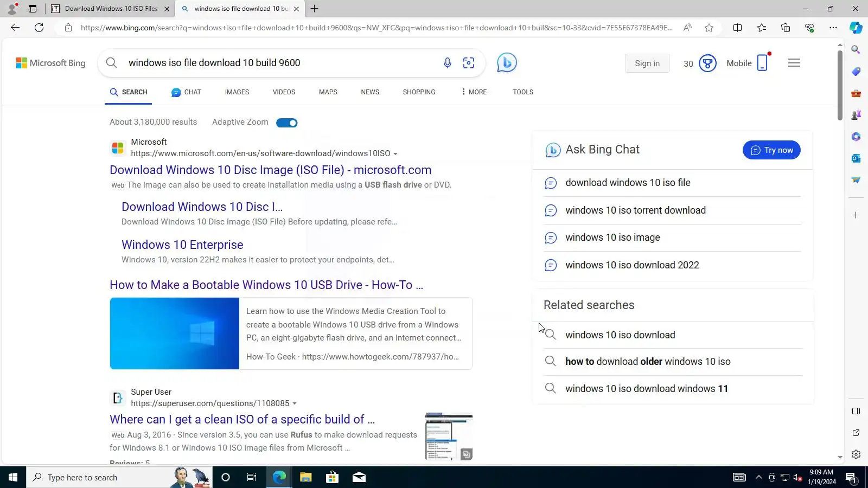
Task: Click the page vertical scrollbar thumb
Action: pyautogui.click(x=840, y=85)
